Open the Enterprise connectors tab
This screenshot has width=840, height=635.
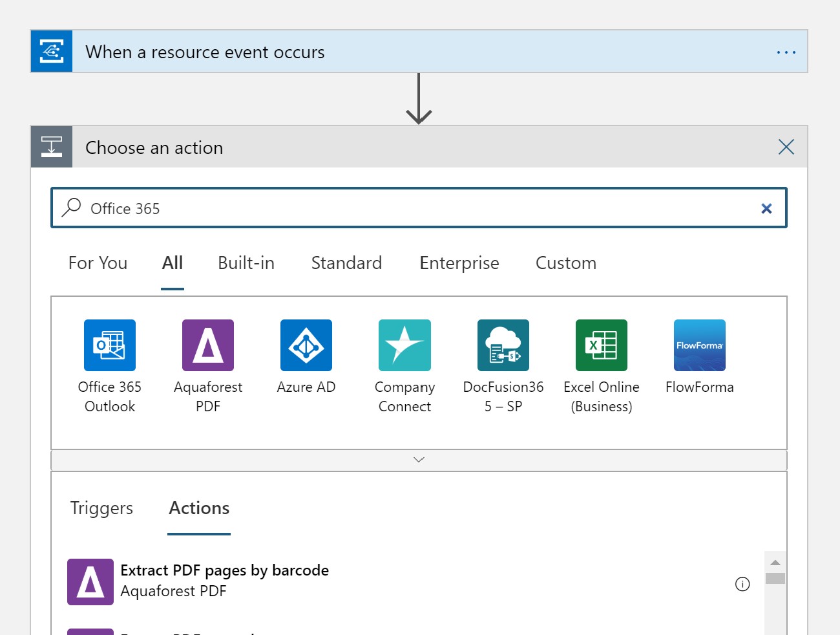point(459,263)
